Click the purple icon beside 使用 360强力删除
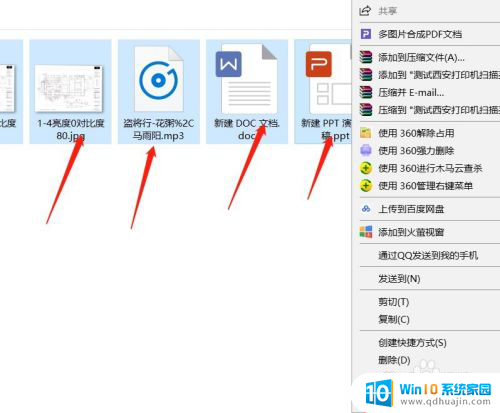This screenshot has height=413, width=500. click(366, 150)
